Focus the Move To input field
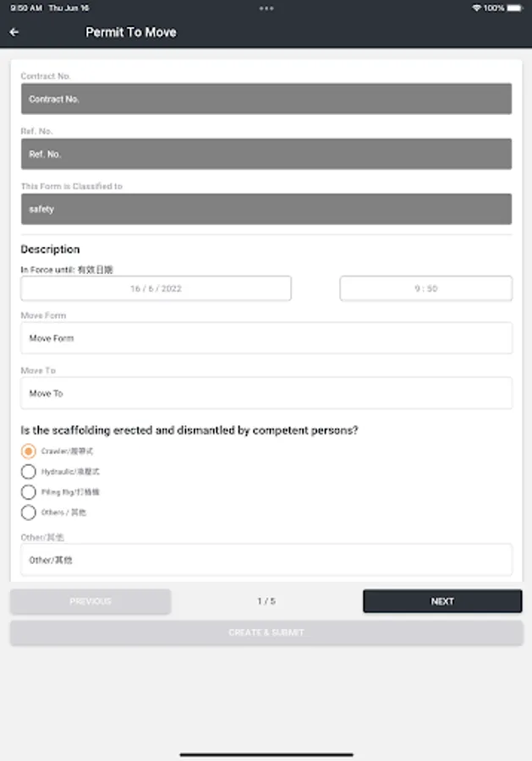532x761 pixels. pyautogui.click(x=266, y=393)
